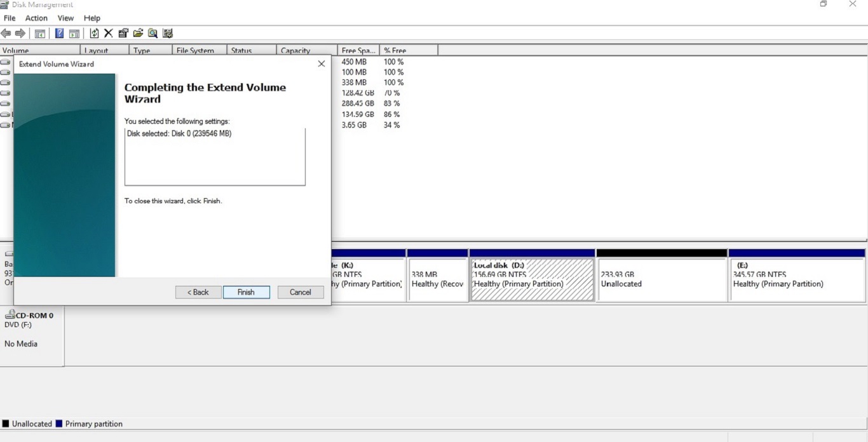Select the (E:) 345.57 GB partition block
Image resolution: width=868 pixels, height=442 pixels.
pyautogui.click(x=797, y=275)
